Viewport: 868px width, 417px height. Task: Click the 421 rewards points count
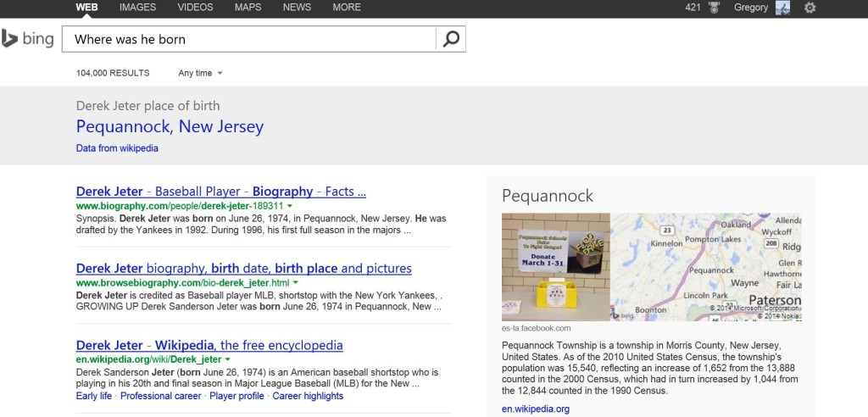[x=693, y=8]
